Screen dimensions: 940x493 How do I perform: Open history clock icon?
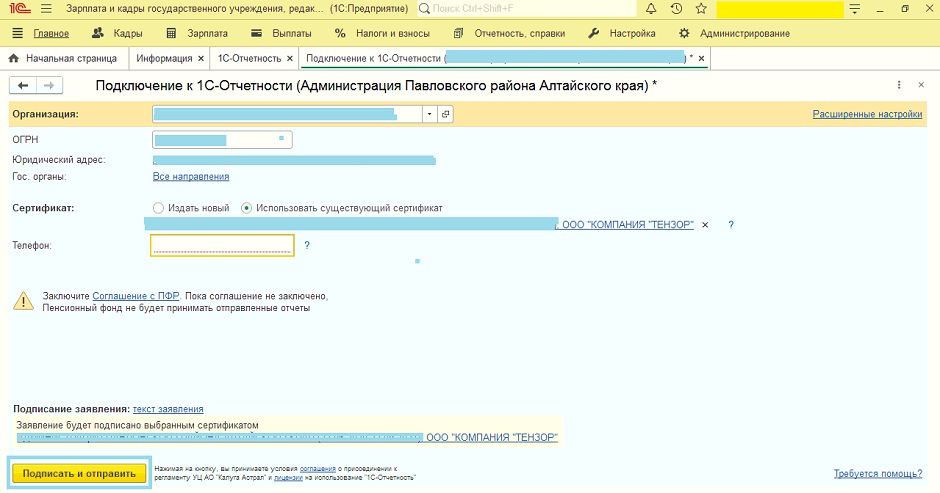(x=676, y=9)
